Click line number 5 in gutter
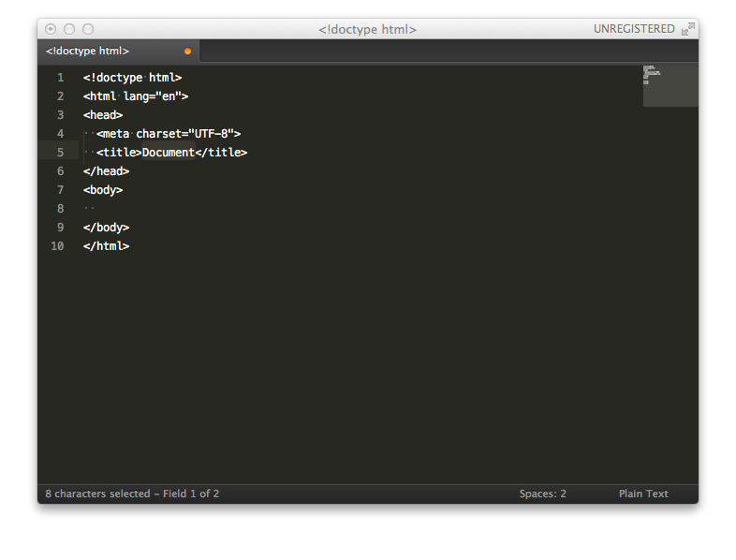The image size is (736, 560). pyautogui.click(x=60, y=153)
